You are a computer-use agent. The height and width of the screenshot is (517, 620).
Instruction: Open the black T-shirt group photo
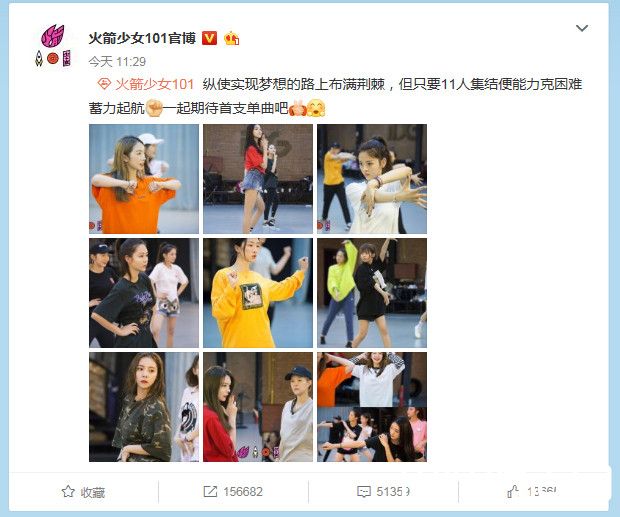pyautogui.click(x=144, y=293)
